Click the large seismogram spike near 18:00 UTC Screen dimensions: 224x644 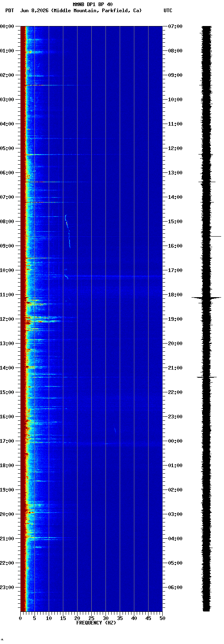[x=207, y=298]
